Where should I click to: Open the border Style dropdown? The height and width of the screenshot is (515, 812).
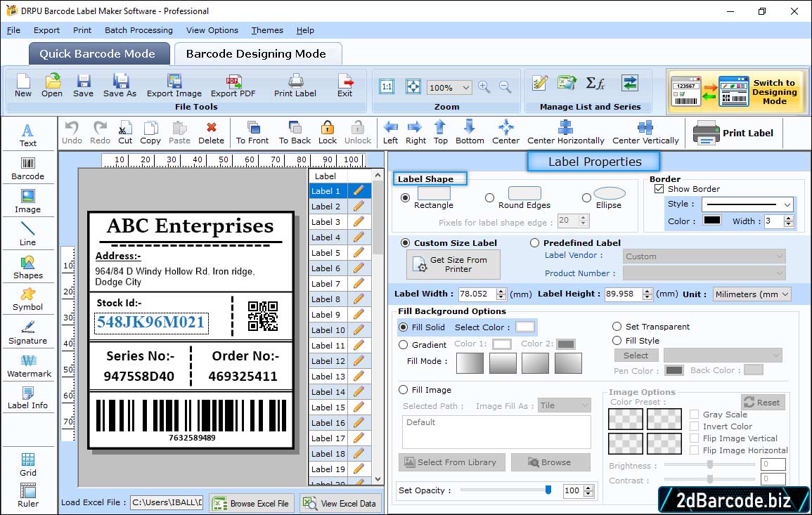click(x=787, y=204)
